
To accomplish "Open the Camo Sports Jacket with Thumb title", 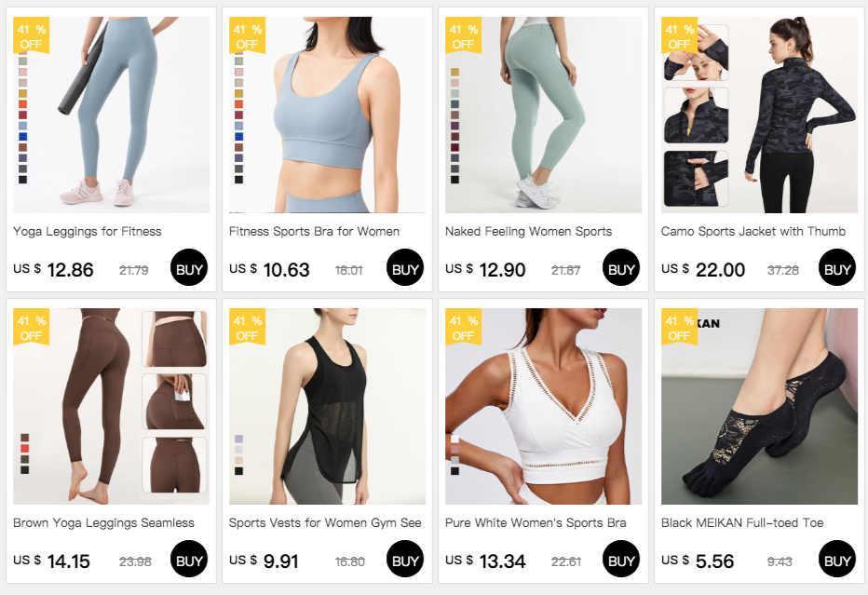I will point(753,231).
